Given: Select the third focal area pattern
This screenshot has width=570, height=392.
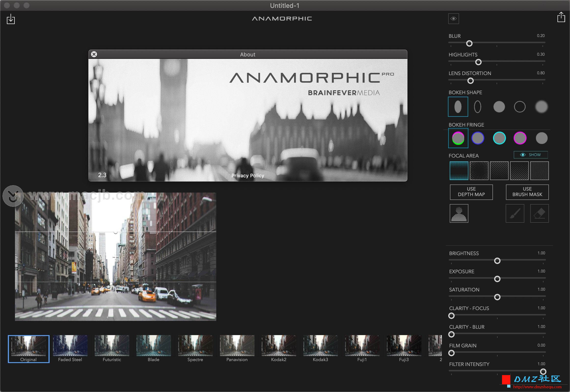Looking at the screenshot, I should tap(499, 171).
